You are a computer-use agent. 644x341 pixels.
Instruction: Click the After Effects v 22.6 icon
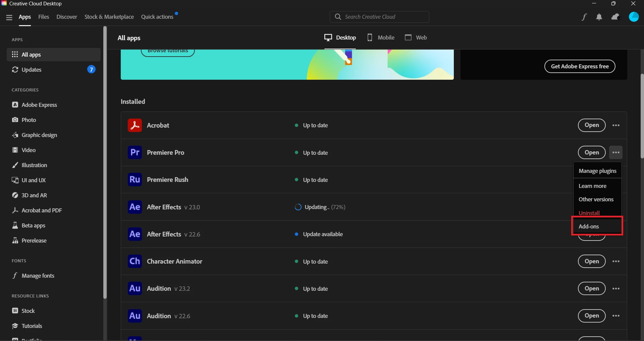tap(135, 234)
